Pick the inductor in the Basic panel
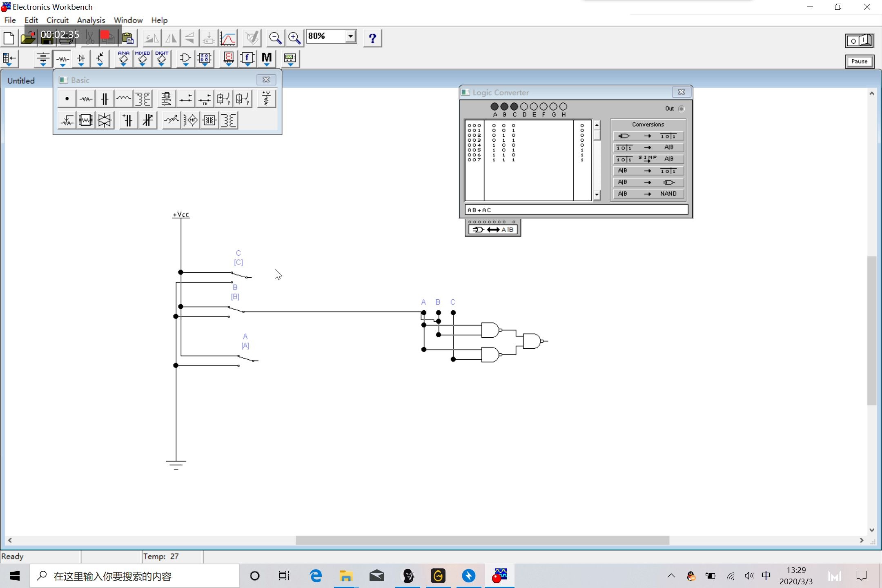The height and width of the screenshot is (588, 882). (123, 99)
